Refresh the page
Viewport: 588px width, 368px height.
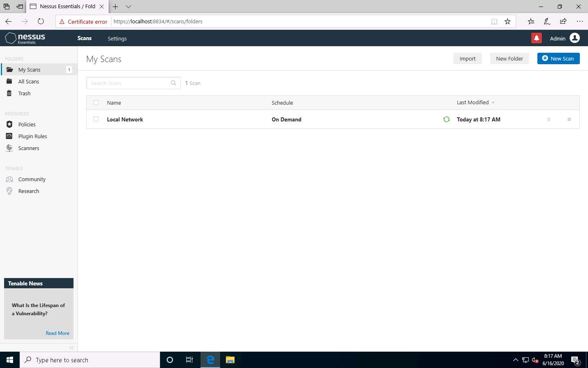[40, 21]
